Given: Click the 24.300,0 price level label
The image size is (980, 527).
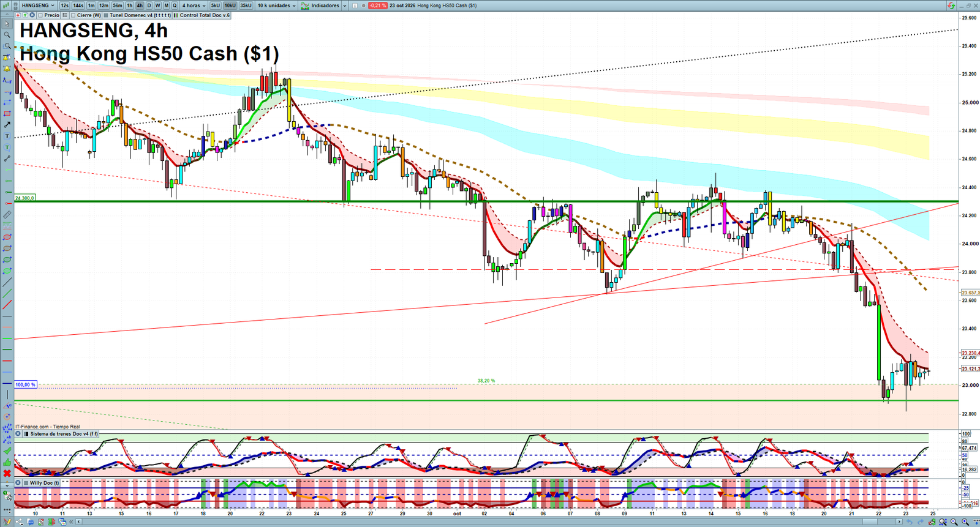Looking at the screenshot, I should 25,198.
